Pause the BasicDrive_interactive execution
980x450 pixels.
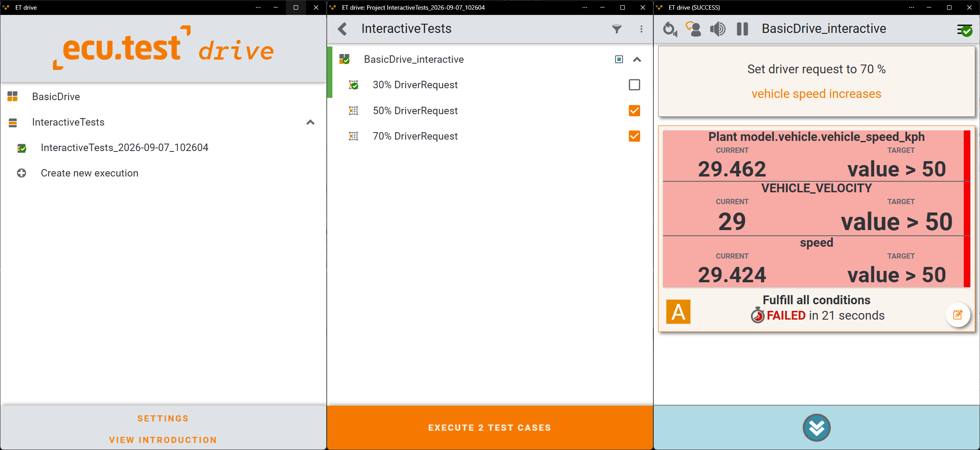[x=742, y=29]
